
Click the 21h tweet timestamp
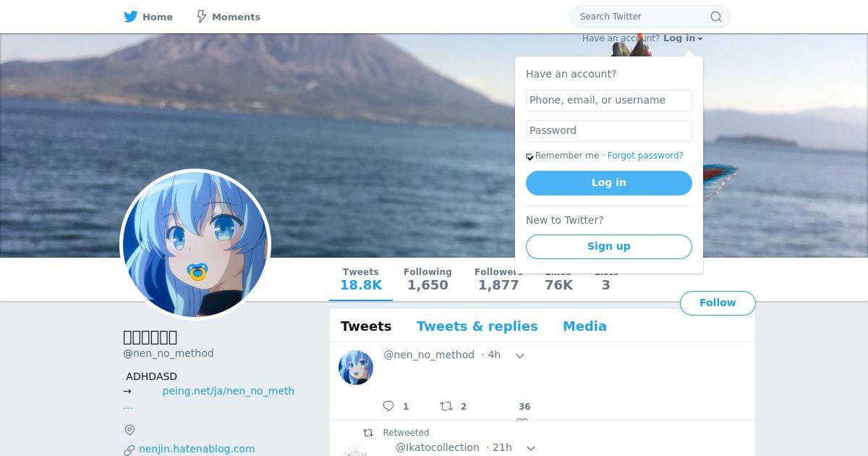coord(502,447)
